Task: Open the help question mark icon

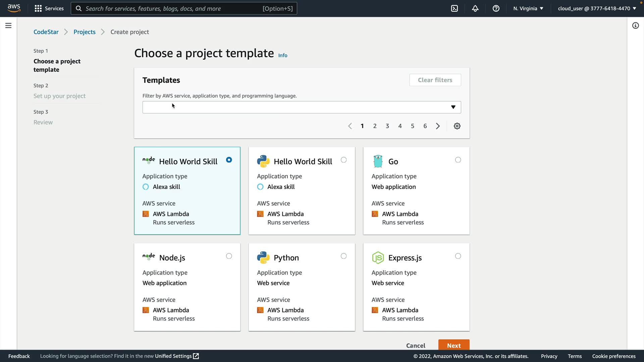Action: coord(496,8)
